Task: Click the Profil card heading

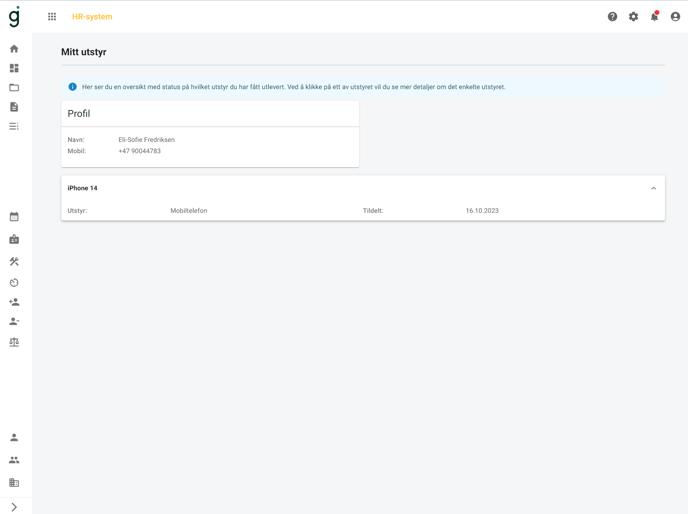Action: click(79, 114)
